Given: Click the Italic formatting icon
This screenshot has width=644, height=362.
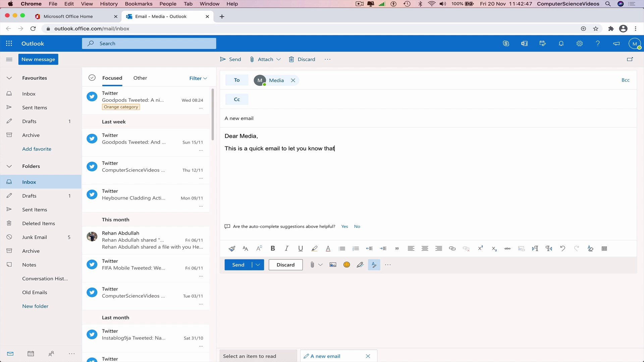Looking at the screenshot, I should 286,248.
